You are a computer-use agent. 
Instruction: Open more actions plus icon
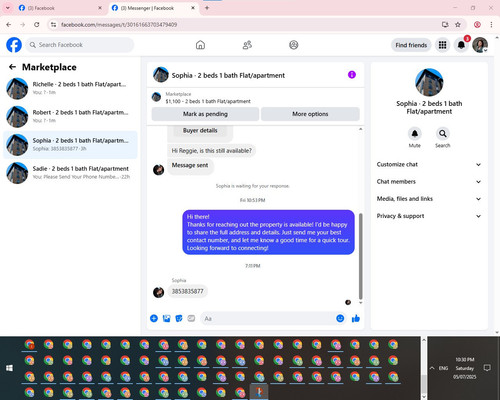point(154,318)
